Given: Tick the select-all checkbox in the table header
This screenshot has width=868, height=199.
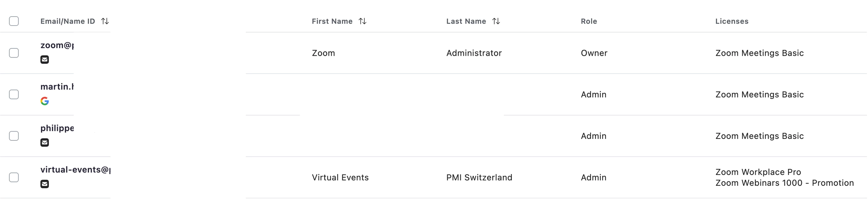Looking at the screenshot, I should click(14, 21).
